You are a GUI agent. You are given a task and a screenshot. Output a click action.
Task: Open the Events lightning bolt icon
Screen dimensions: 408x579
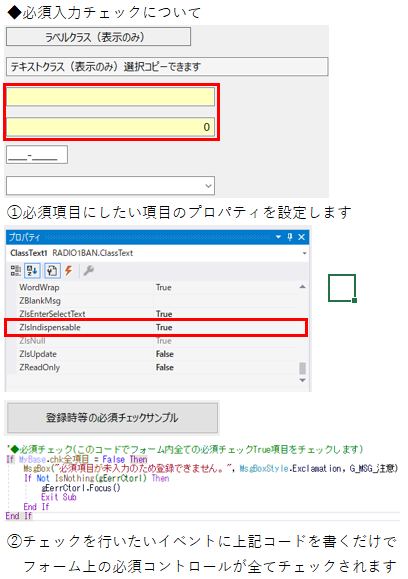tap(68, 271)
